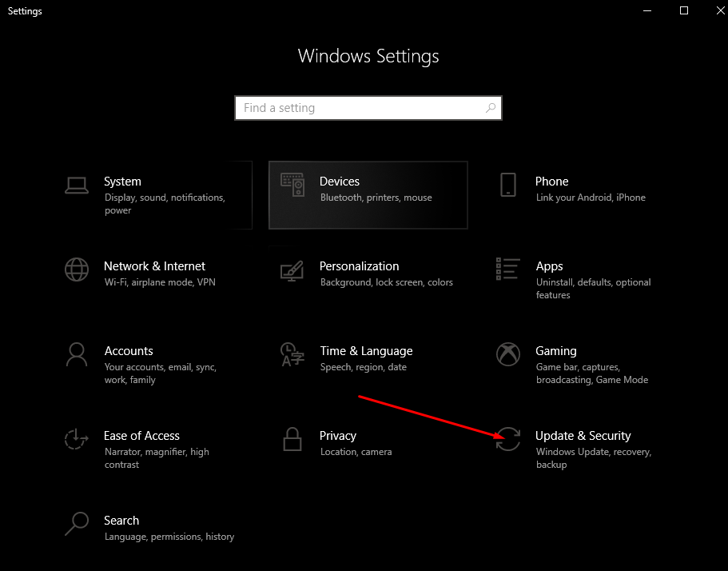Click the Update & Security refresh icon

[508, 439]
